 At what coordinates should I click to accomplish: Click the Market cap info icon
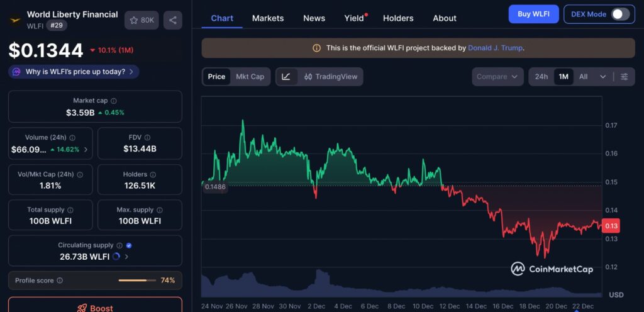[x=114, y=101]
